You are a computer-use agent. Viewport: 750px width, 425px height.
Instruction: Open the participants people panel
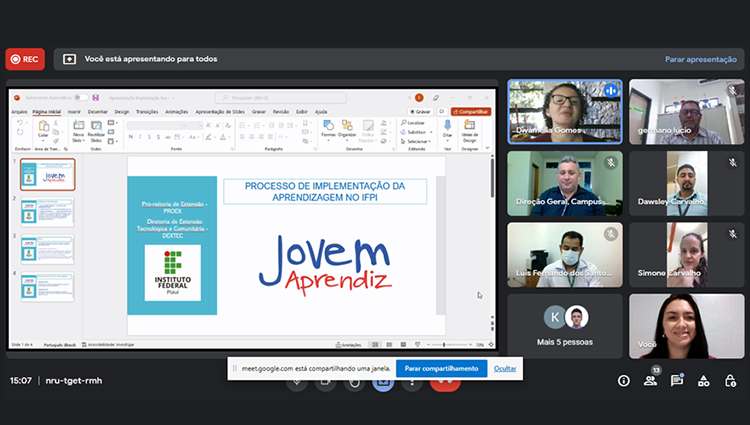(650, 381)
